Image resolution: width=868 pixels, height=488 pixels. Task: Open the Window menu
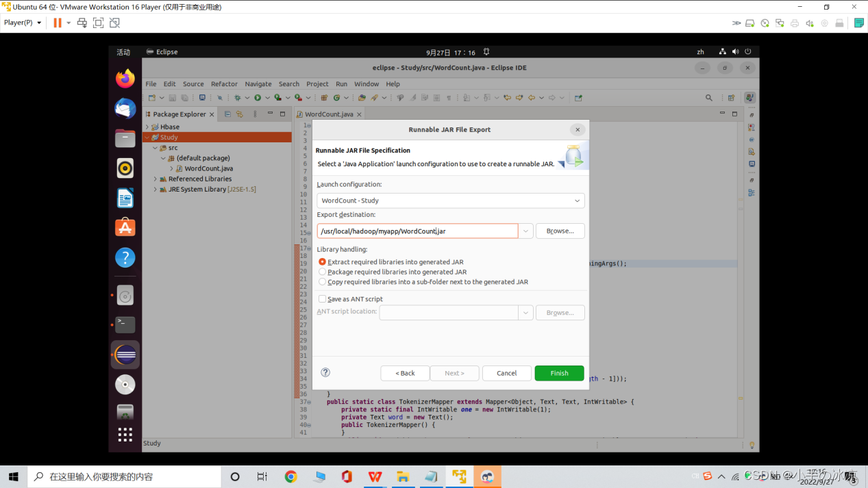[367, 84]
